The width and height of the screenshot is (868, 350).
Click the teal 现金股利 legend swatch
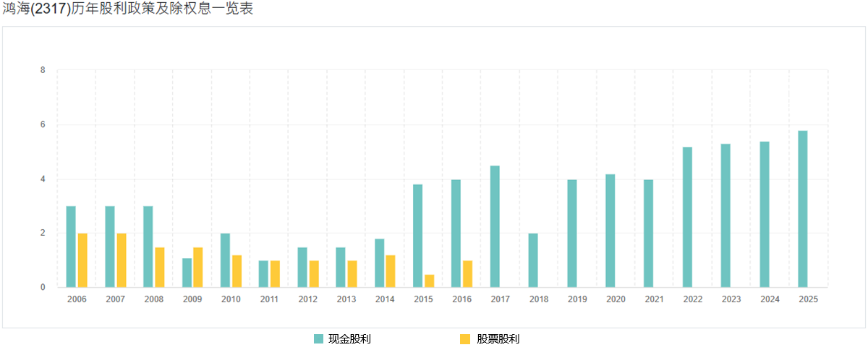pyautogui.click(x=319, y=339)
